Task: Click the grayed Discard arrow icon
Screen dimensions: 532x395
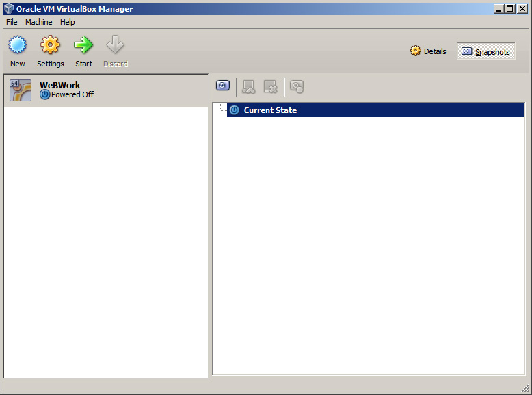Action: [115, 44]
